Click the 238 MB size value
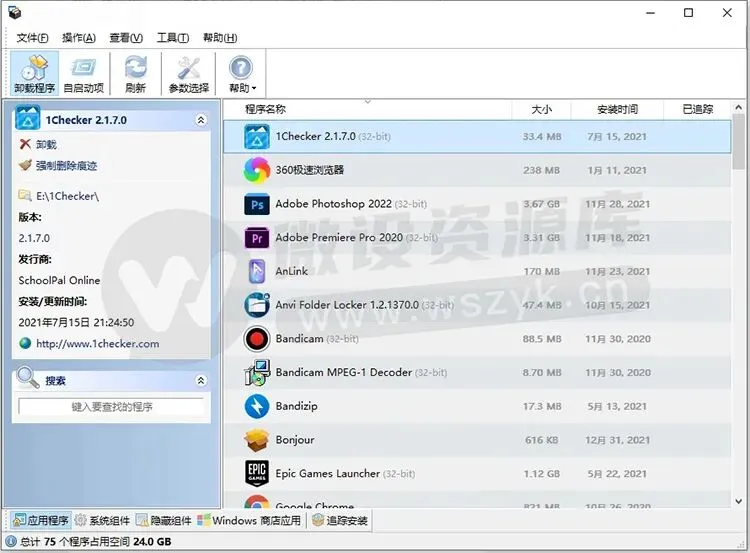Screen dimensions: 750x553 [x=541, y=170]
